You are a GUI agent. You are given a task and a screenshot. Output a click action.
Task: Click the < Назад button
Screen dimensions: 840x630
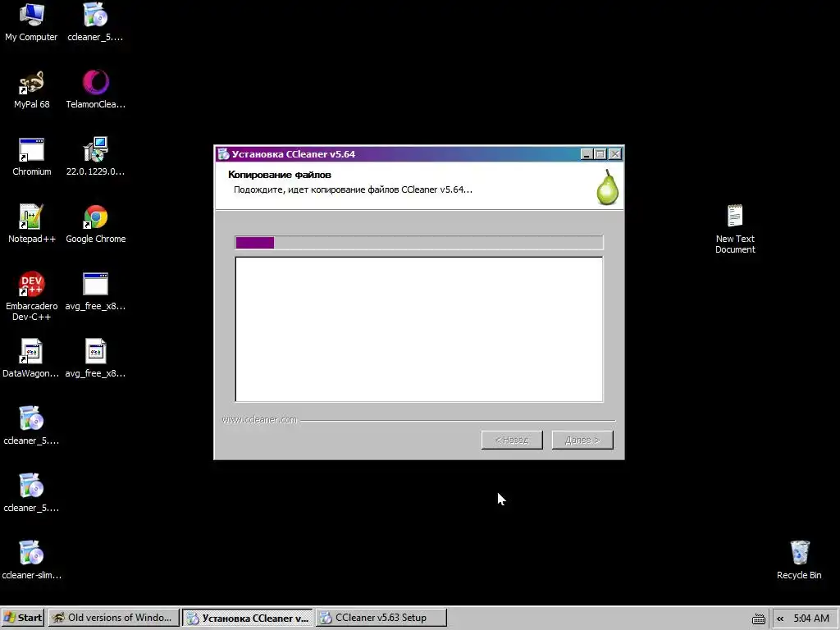[x=512, y=440]
